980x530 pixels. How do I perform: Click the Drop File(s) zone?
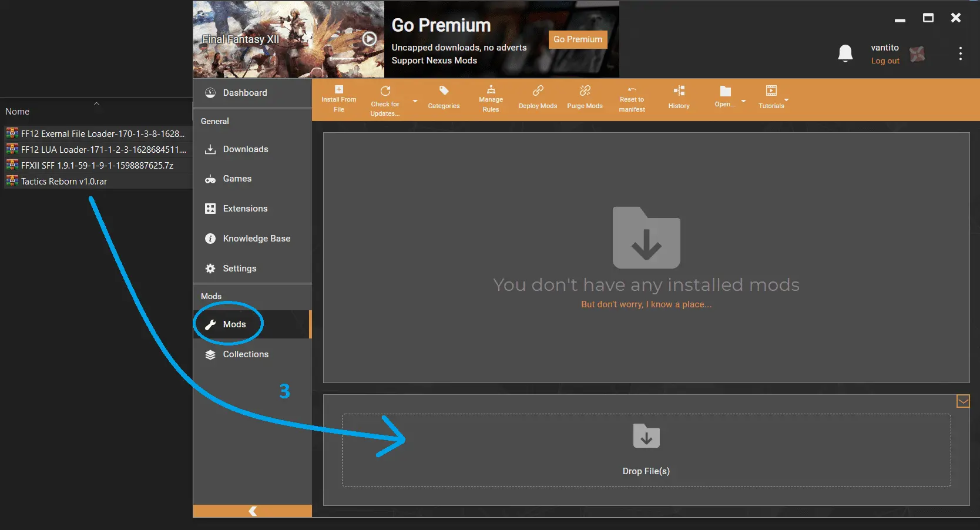click(646, 450)
